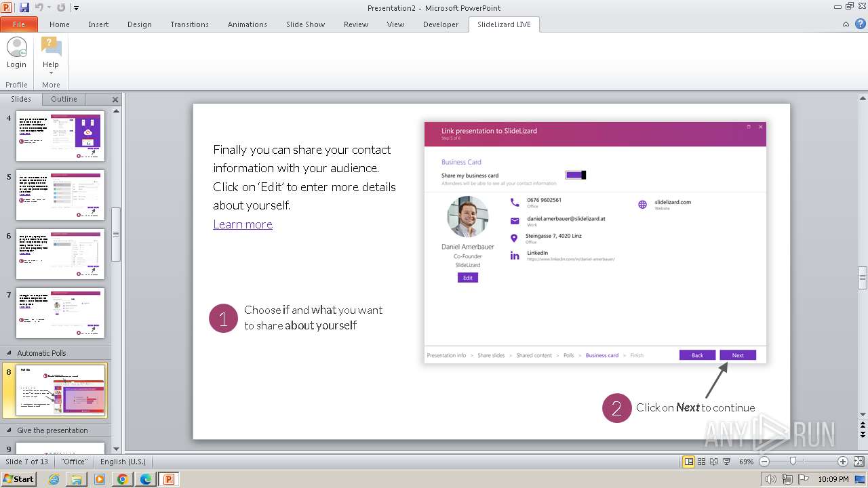Click the Action Center flag icon in tray
The image size is (868, 488).
804,479
